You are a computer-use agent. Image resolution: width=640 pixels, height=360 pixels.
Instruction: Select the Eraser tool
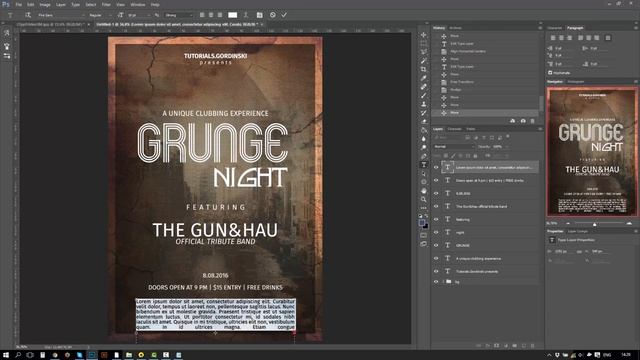(x=424, y=121)
